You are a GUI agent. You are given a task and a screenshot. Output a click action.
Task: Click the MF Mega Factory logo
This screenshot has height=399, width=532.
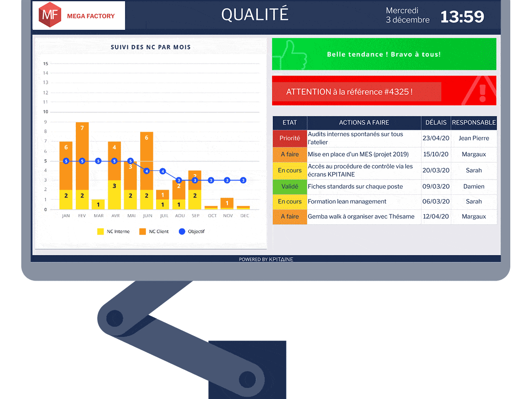point(78,16)
